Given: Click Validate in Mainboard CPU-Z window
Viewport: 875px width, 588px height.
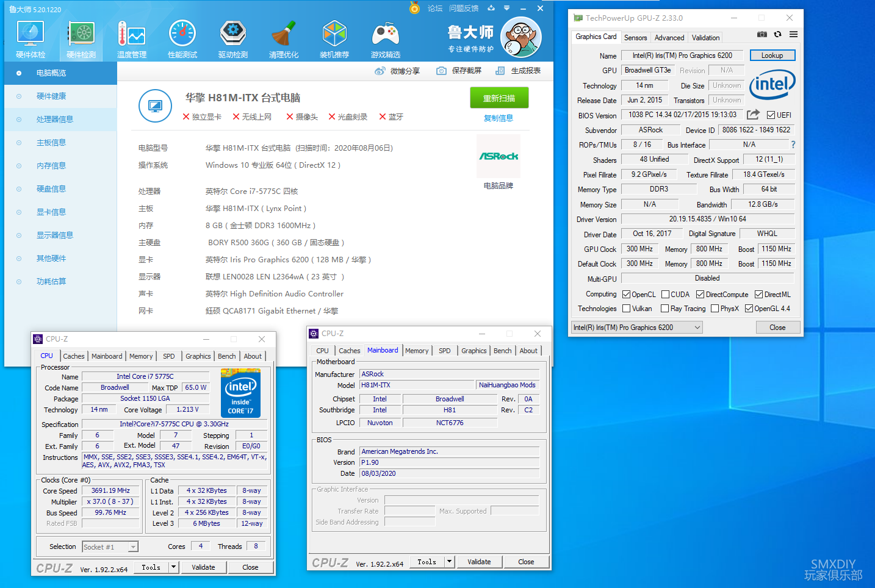Looking at the screenshot, I should [479, 562].
